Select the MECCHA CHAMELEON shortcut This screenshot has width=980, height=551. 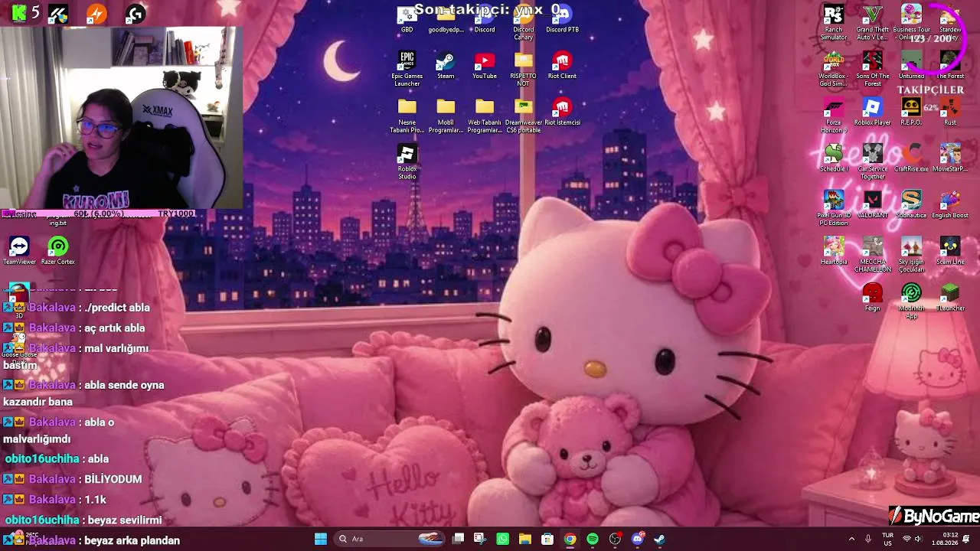[x=873, y=255]
